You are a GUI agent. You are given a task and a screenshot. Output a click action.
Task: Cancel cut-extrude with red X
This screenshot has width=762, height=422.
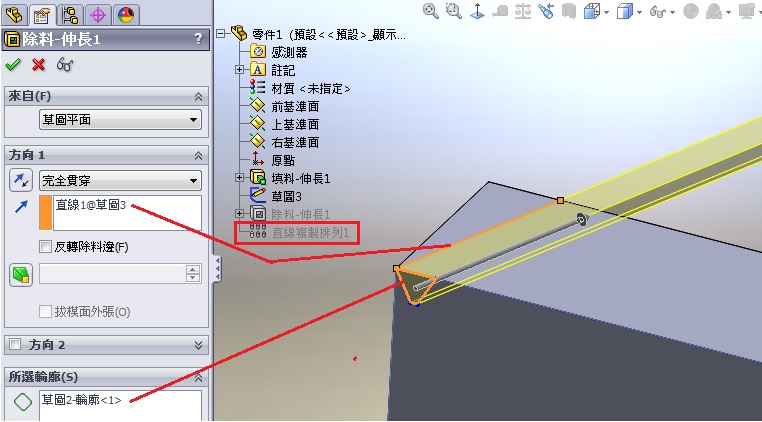[38, 64]
